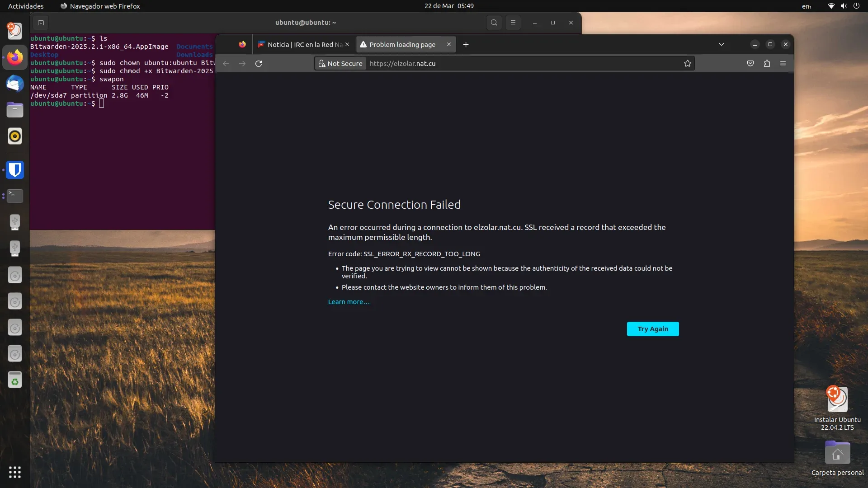This screenshot has height=488, width=868.
Task: Open Carpeta personal desktop folder
Action: [x=837, y=458]
